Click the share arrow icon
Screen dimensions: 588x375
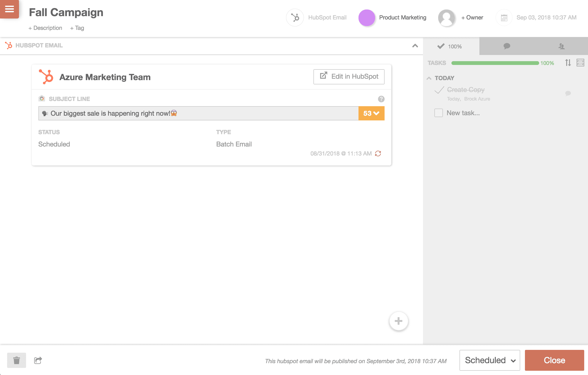(38, 360)
